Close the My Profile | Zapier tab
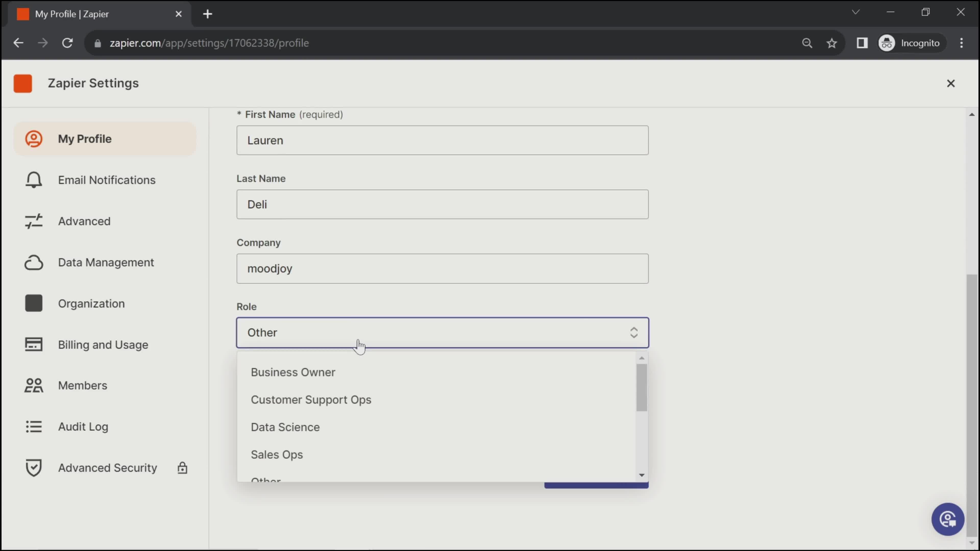This screenshot has width=980, height=551. click(178, 14)
